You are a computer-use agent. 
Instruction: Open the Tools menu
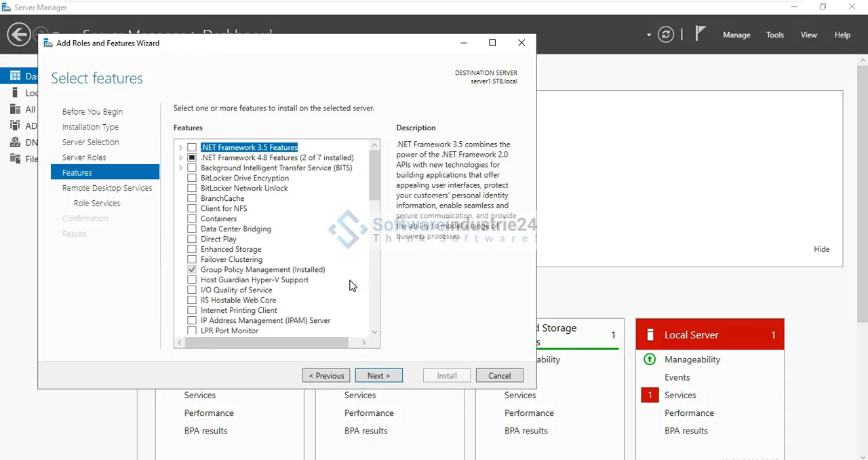coord(775,35)
